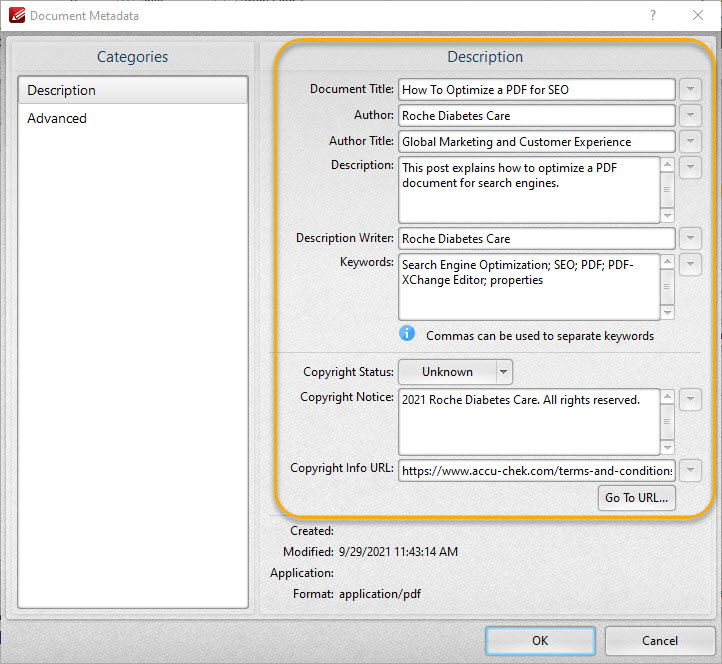
Task: Click the Copyright Notice text area
Action: [x=529, y=422]
